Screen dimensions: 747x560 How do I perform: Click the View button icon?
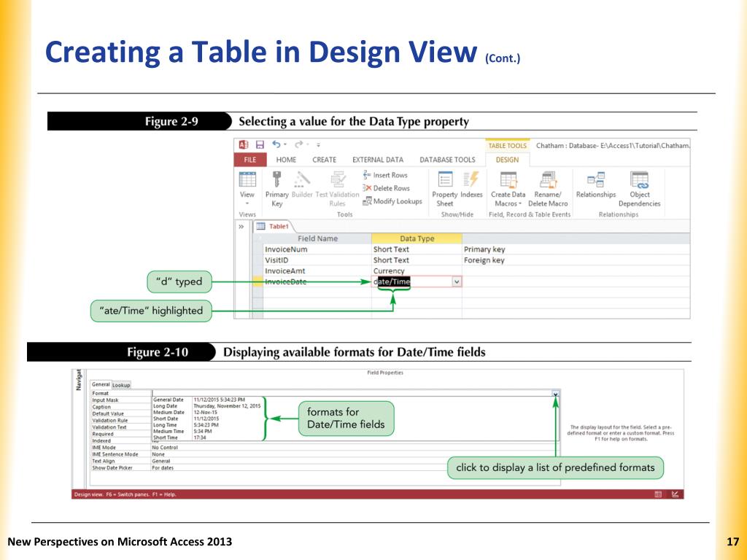tap(247, 179)
